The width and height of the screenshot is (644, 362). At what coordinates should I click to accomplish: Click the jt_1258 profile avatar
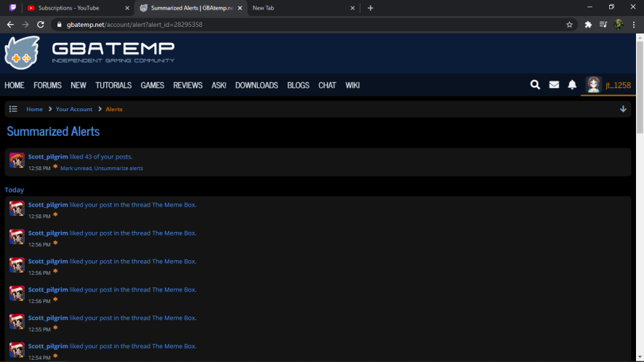pos(593,84)
